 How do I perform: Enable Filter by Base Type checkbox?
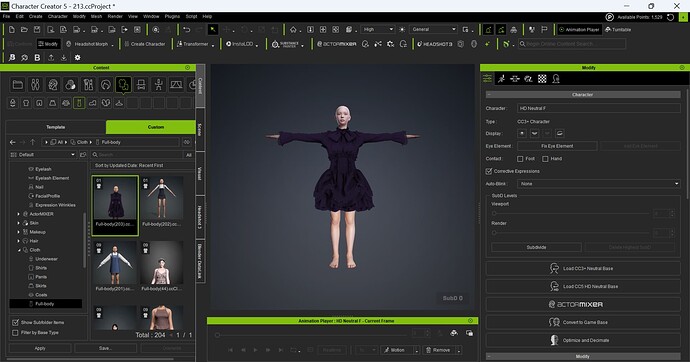[x=15, y=333]
